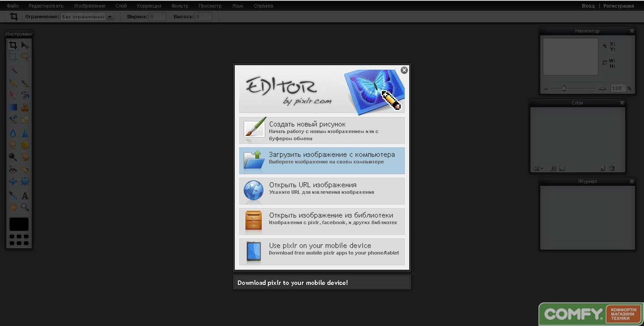Image resolution: width=644 pixels, height=326 pixels.
Task: Select the Color Replace tool
Action: click(x=13, y=119)
